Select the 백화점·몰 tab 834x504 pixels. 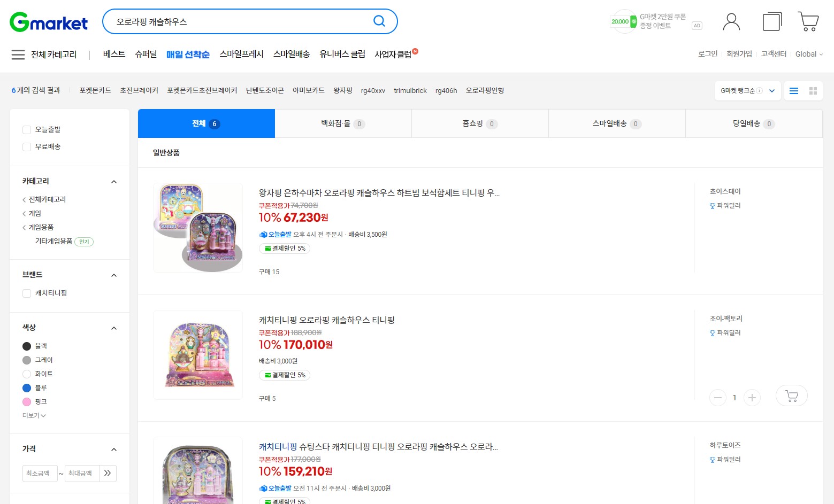tap(343, 123)
